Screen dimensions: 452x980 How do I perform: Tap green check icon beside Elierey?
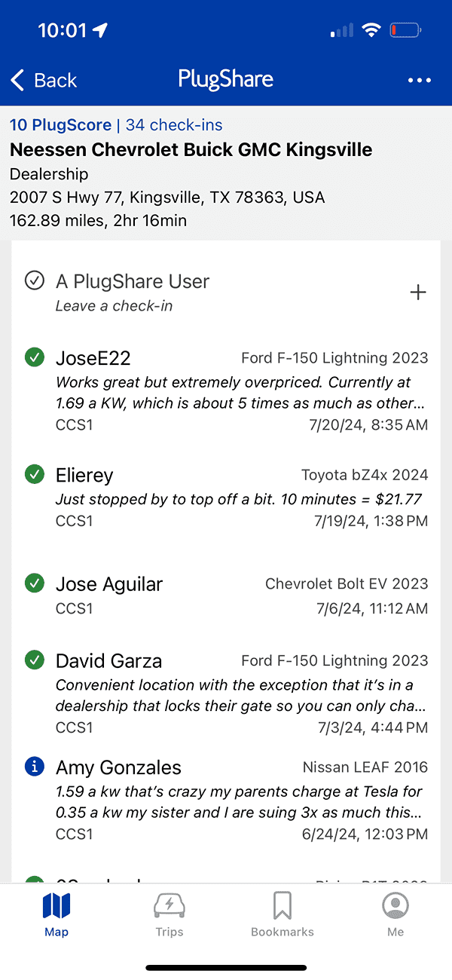(35, 475)
